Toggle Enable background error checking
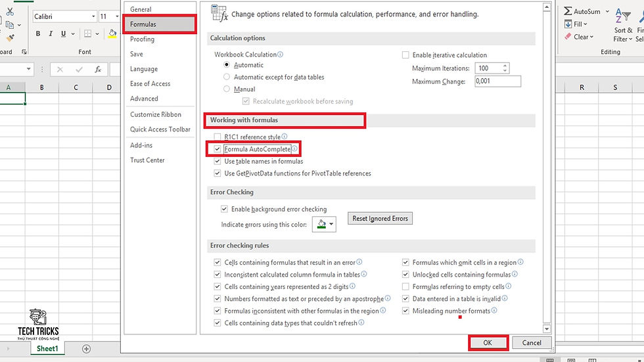Image resolution: width=644 pixels, height=362 pixels. pyautogui.click(x=224, y=209)
